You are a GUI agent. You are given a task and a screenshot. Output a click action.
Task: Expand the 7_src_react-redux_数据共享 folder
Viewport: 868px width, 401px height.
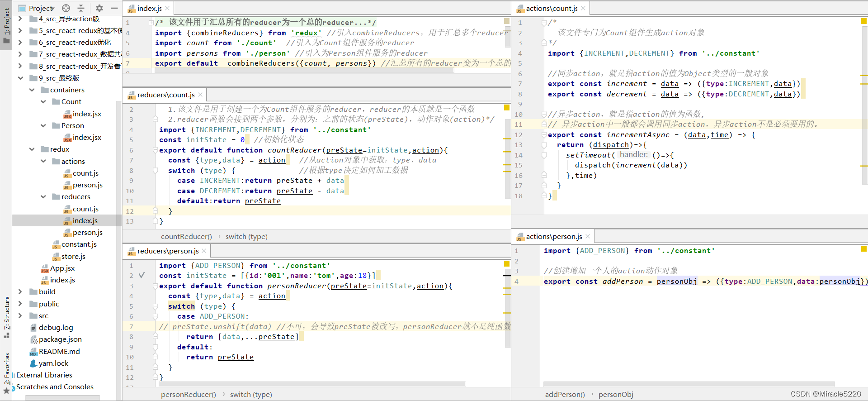[20, 54]
